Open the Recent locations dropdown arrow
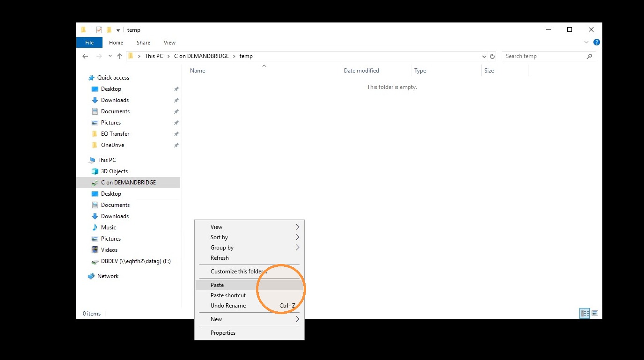 [110, 56]
